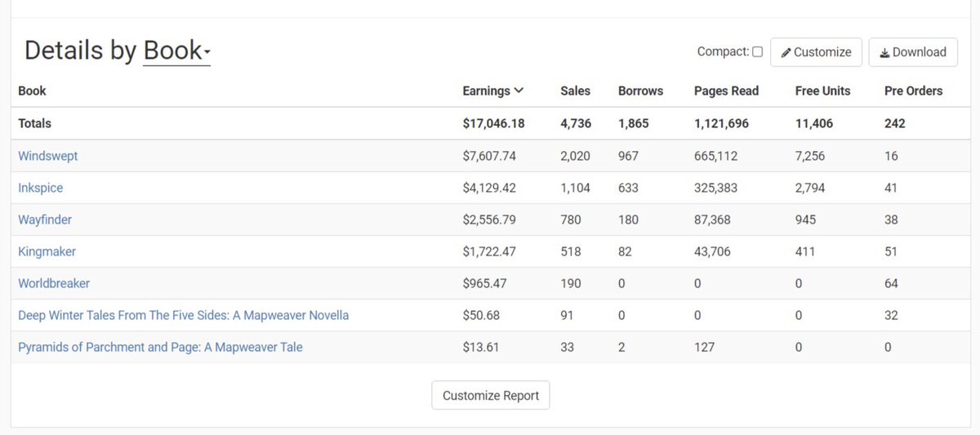The image size is (980, 435).
Task: Enable the Compact checkbox
Action: [757, 51]
